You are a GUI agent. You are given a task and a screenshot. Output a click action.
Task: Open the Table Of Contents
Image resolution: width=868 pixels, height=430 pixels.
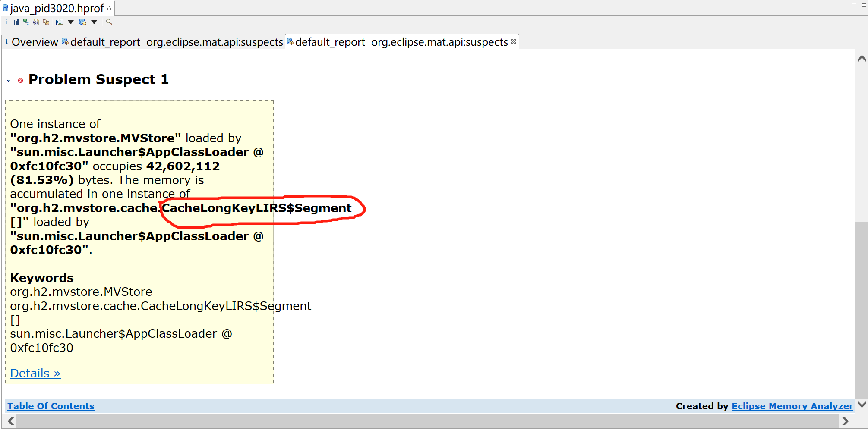click(x=51, y=406)
